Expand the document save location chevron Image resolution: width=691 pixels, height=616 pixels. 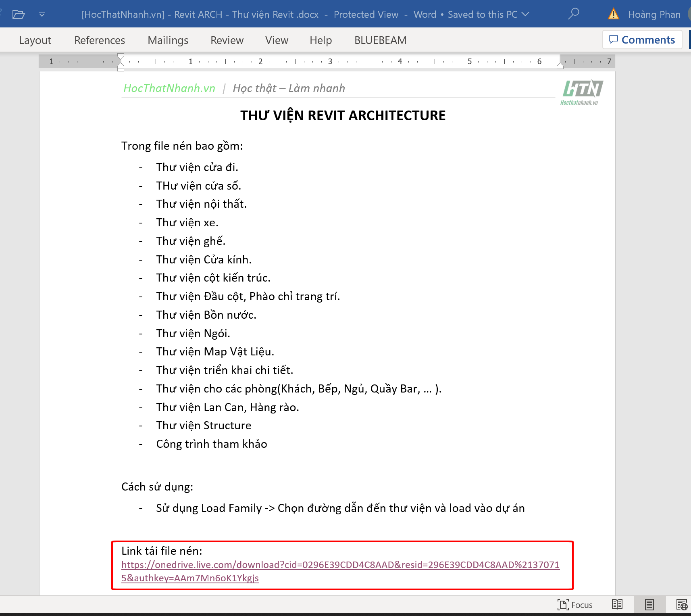(x=525, y=14)
